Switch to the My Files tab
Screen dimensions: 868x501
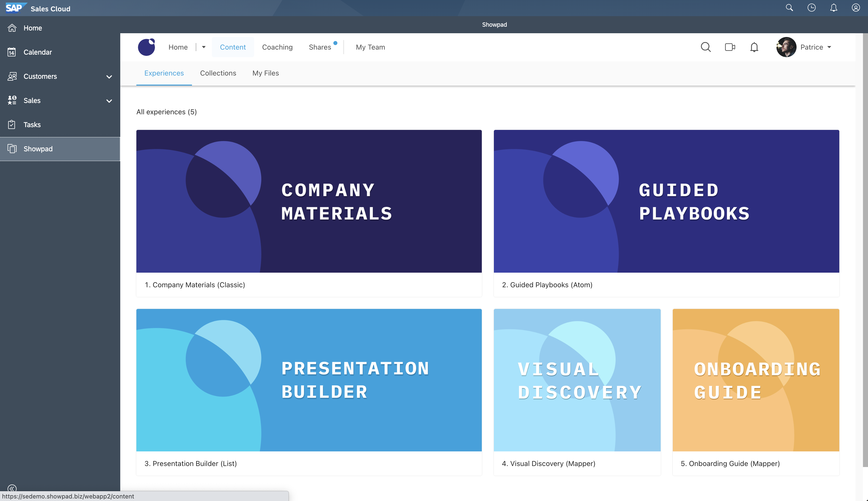(265, 73)
